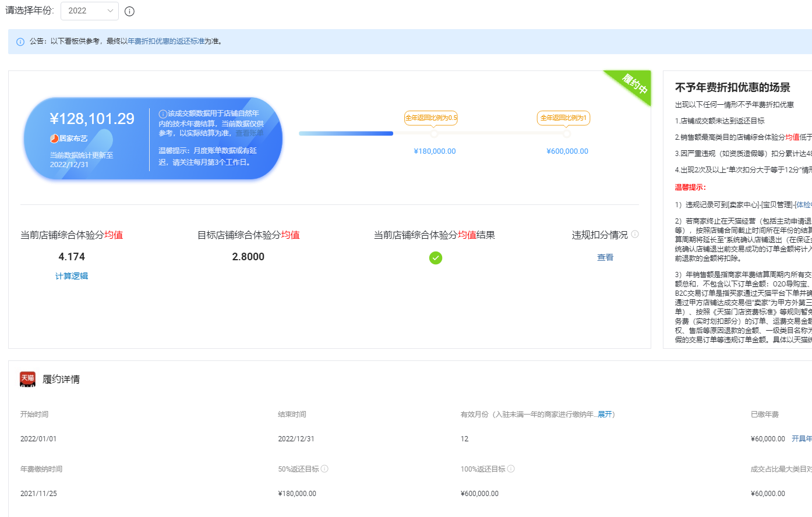Click the info icon next to 违规扣分情况
812x517 pixels.
click(635, 234)
